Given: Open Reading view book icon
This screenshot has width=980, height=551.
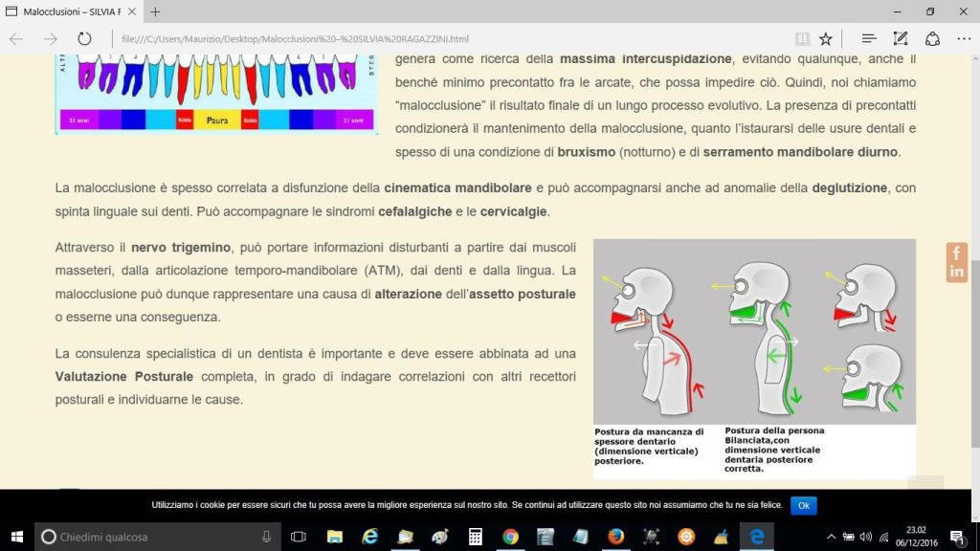Looking at the screenshot, I should coord(802,39).
